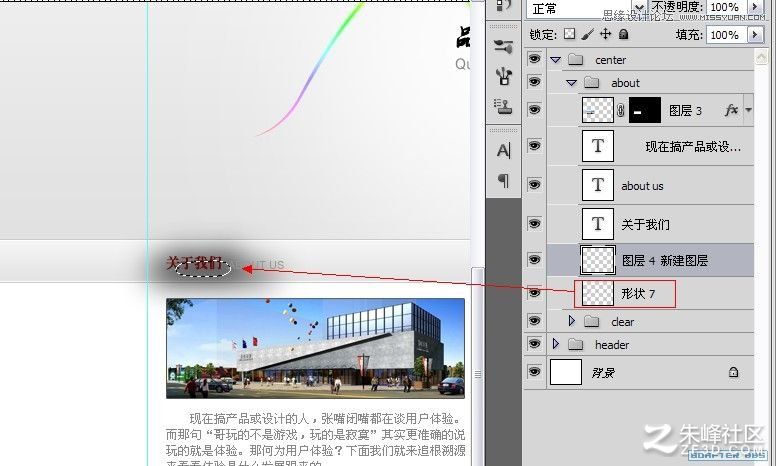776x466 pixels.
Task: Toggle lock position
Action: coord(605,34)
